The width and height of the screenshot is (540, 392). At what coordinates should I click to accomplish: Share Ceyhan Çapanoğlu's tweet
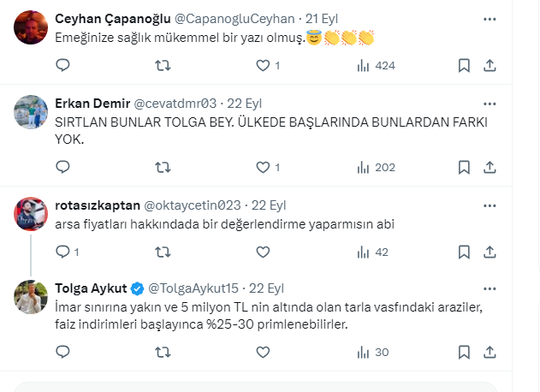[490, 65]
